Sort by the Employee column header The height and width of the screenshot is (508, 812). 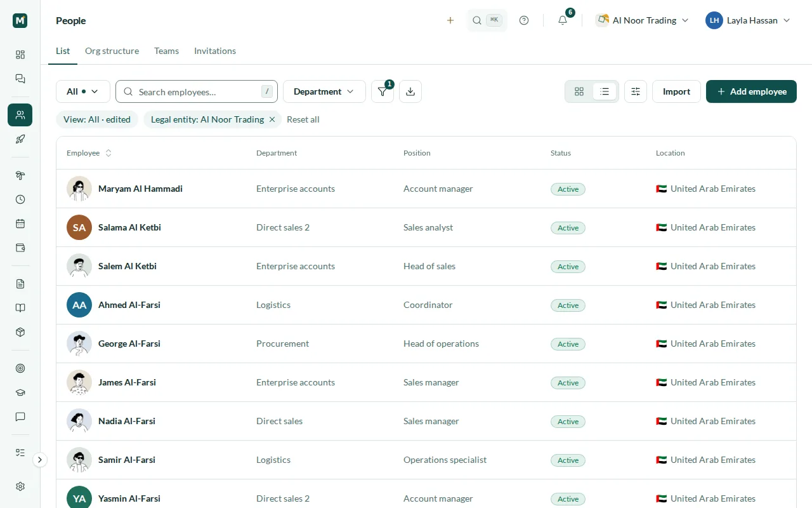pos(89,153)
